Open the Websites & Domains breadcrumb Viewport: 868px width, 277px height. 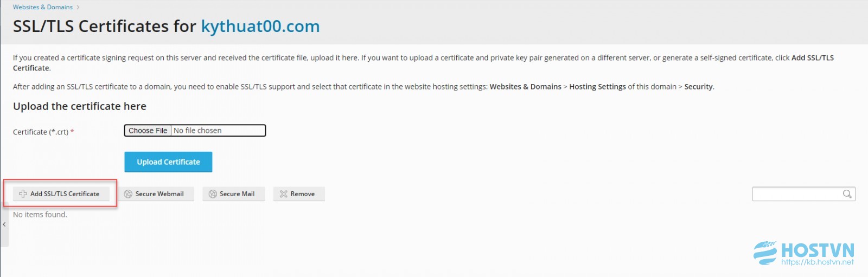click(43, 7)
